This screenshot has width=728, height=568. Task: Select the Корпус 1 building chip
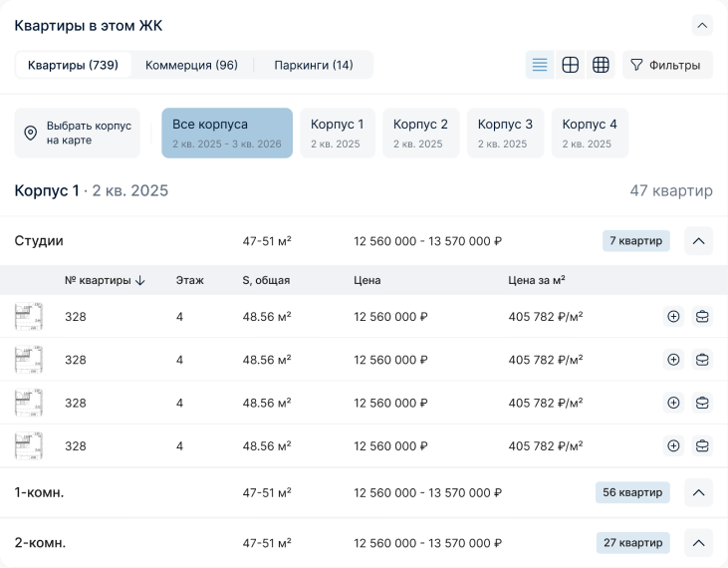(x=337, y=134)
